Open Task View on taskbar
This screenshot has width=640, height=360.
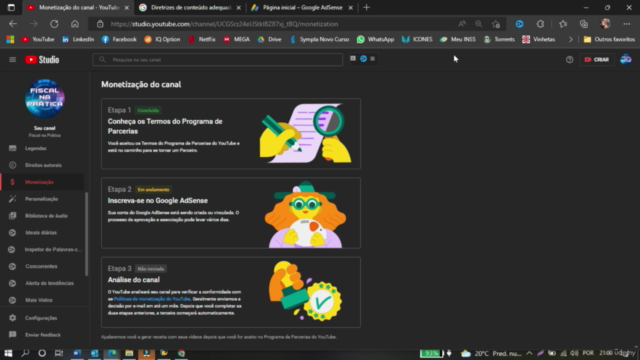pos(59,353)
